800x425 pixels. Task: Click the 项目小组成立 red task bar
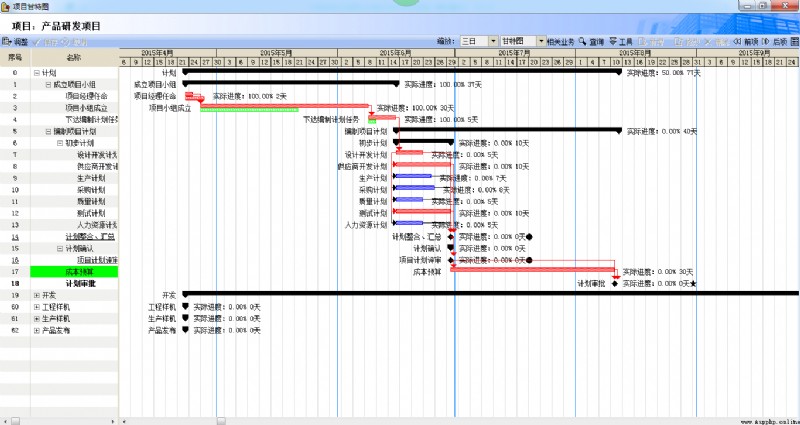tap(284, 106)
